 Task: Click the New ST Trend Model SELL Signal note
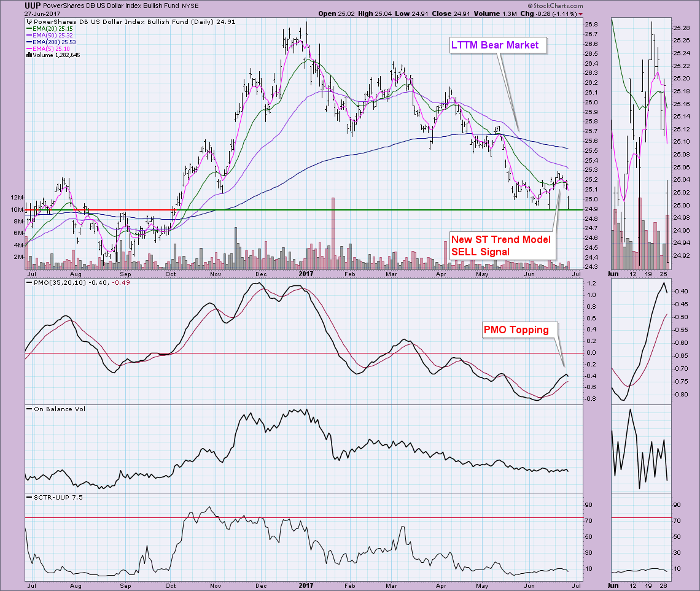tap(502, 245)
